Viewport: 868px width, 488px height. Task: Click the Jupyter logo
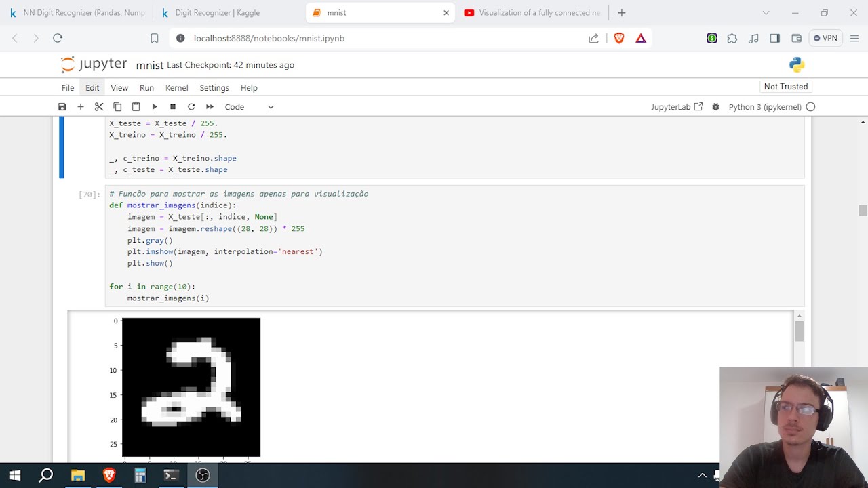94,64
